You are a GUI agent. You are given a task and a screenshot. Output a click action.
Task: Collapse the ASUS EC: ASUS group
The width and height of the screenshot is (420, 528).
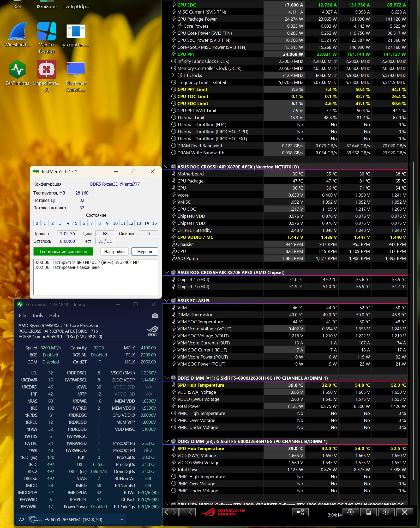tap(167, 301)
